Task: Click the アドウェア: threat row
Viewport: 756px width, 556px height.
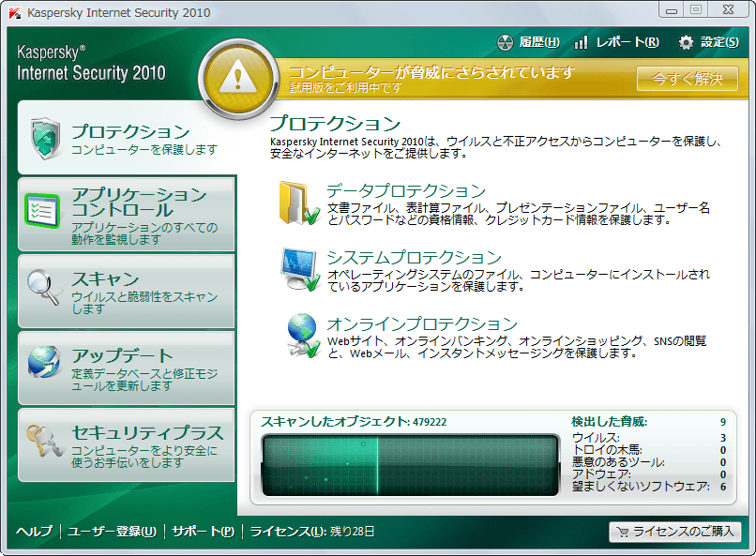Action: pos(649,474)
